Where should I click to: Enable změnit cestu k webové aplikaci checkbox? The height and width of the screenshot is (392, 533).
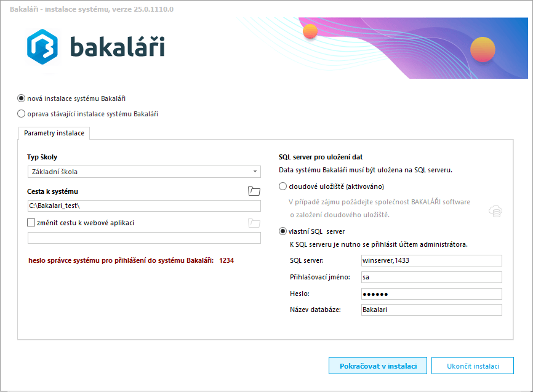click(x=31, y=223)
